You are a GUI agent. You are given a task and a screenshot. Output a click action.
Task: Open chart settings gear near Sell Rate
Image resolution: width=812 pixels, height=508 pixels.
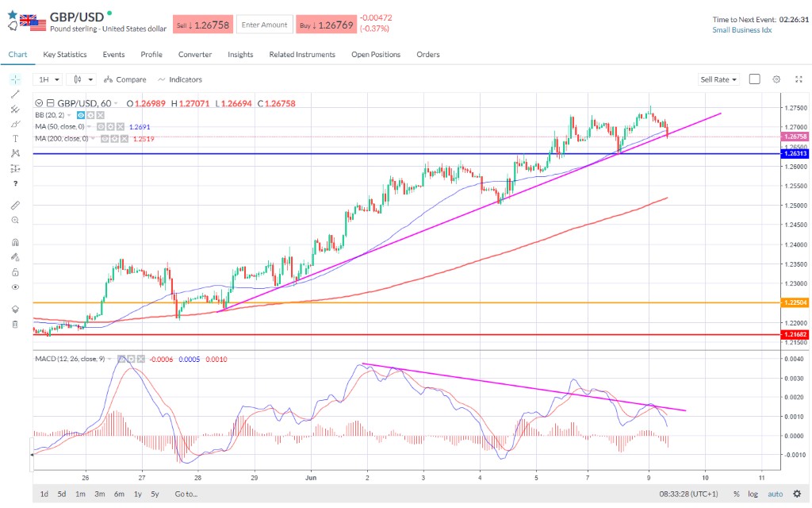click(776, 79)
